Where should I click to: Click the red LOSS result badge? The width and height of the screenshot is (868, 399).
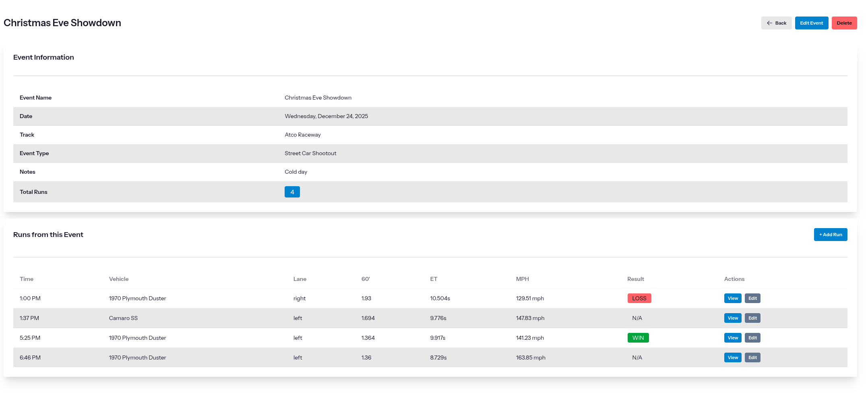tap(639, 298)
